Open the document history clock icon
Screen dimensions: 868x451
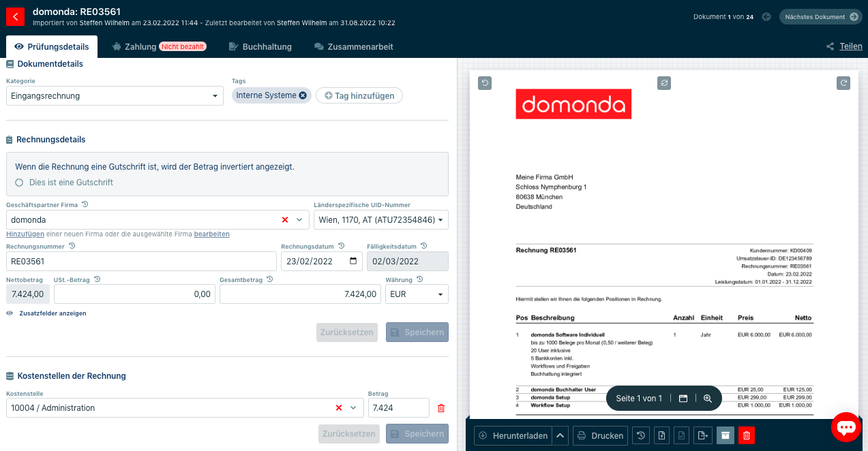click(x=640, y=435)
